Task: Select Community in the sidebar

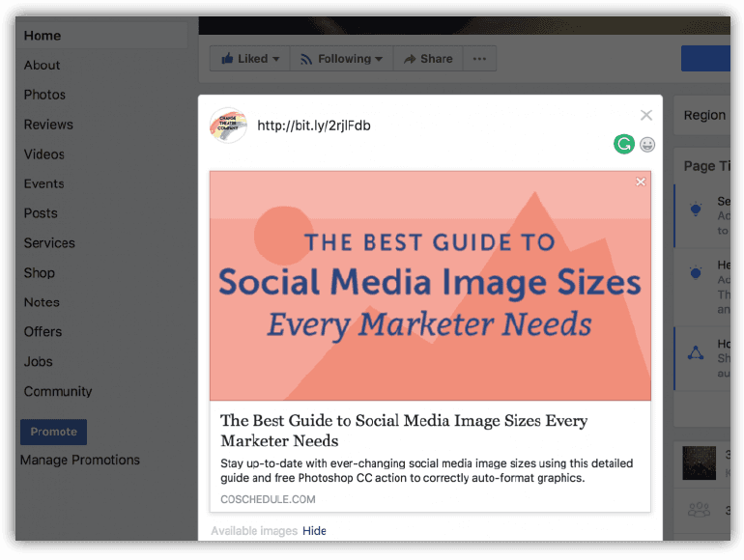Action: pyautogui.click(x=58, y=391)
